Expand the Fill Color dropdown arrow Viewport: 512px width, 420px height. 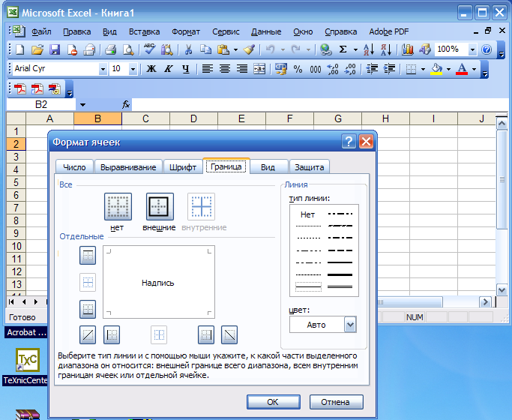(448, 69)
